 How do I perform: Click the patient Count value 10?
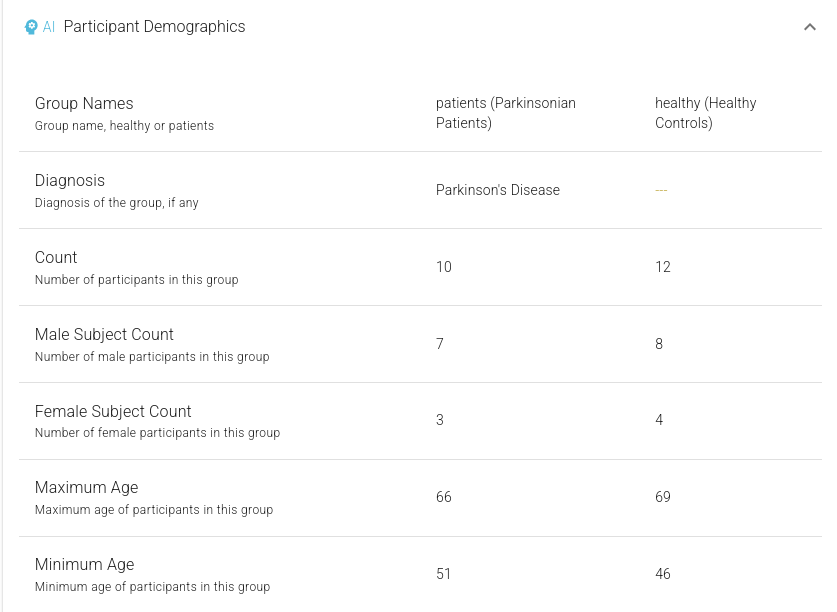point(444,267)
